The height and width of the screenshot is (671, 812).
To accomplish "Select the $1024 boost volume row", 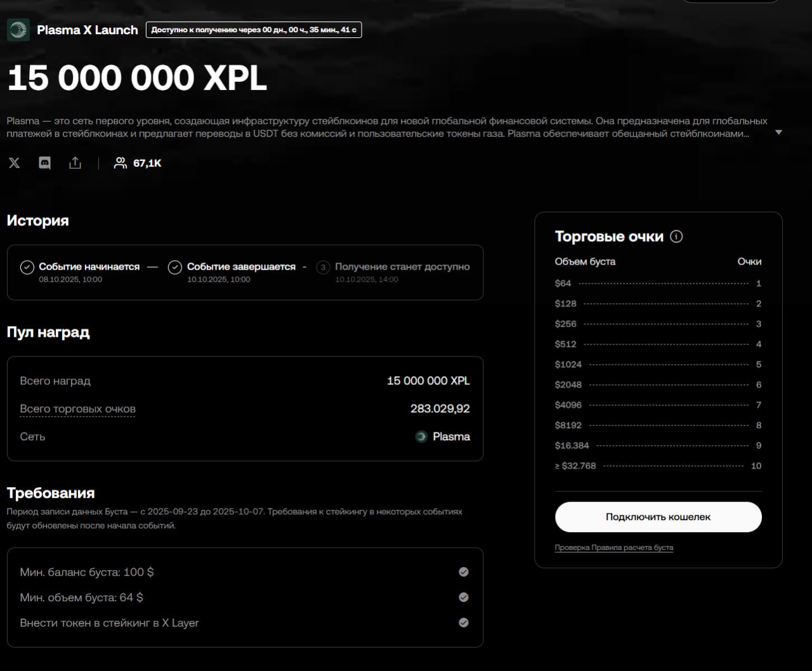I will click(658, 364).
